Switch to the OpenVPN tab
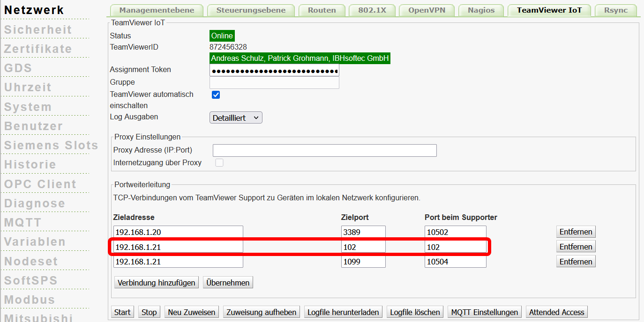The height and width of the screenshot is (322, 644). (x=427, y=10)
